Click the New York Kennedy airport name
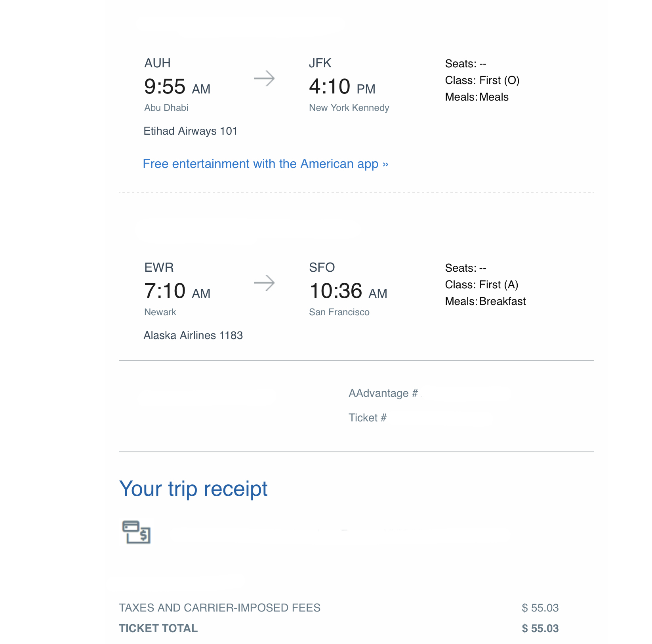Viewport: 652px width, 644px height. tap(349, 108)
